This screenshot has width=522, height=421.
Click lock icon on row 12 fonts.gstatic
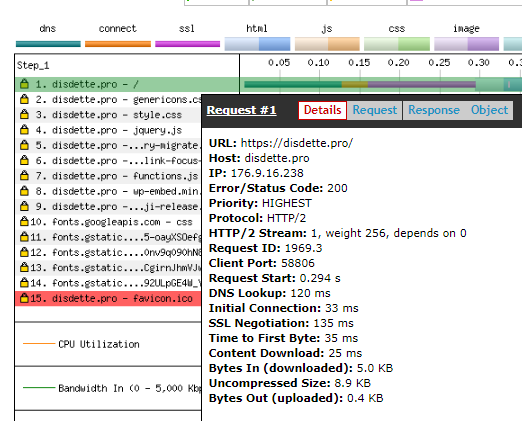24,252
